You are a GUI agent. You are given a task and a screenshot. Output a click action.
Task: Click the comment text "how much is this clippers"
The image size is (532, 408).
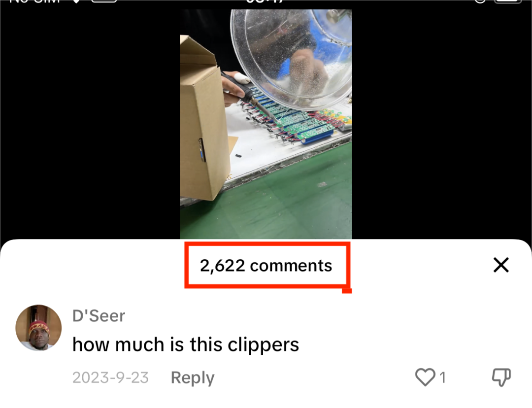tap(186, 344)
